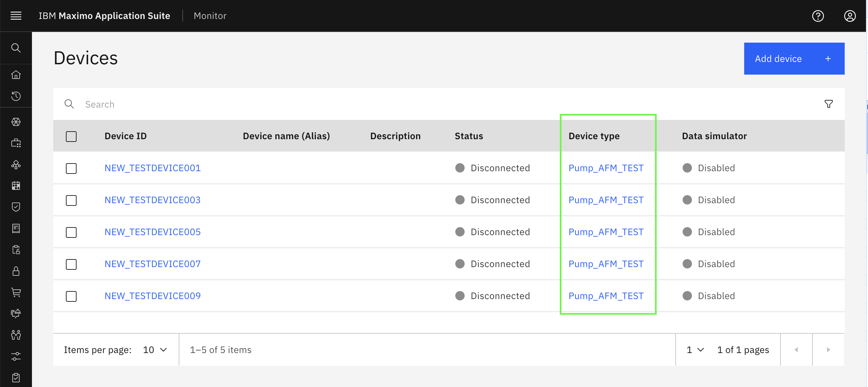Open Items per page dropdown
The image size is (868, 387).
point(155,350)
